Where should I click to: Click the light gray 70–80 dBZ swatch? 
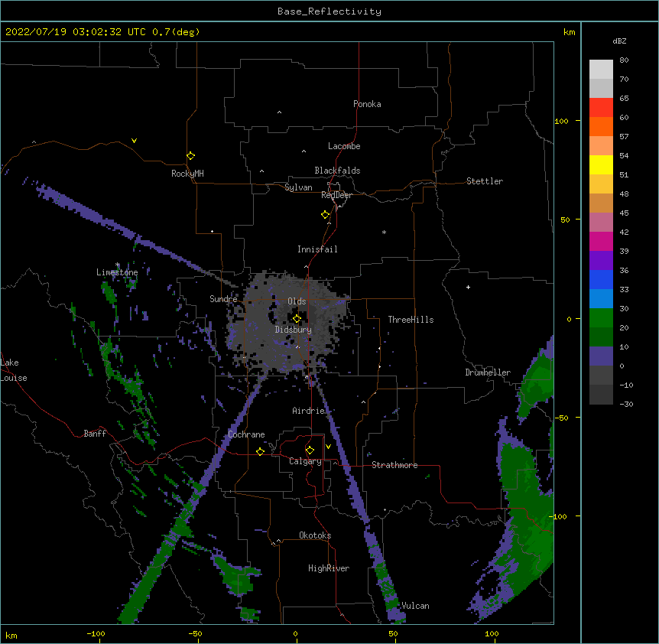601,69
